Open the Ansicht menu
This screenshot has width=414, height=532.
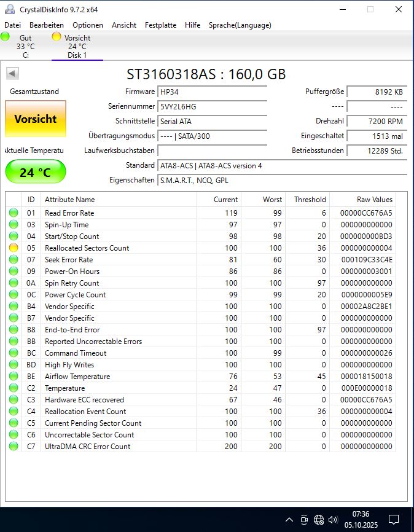tap(124, 25)
